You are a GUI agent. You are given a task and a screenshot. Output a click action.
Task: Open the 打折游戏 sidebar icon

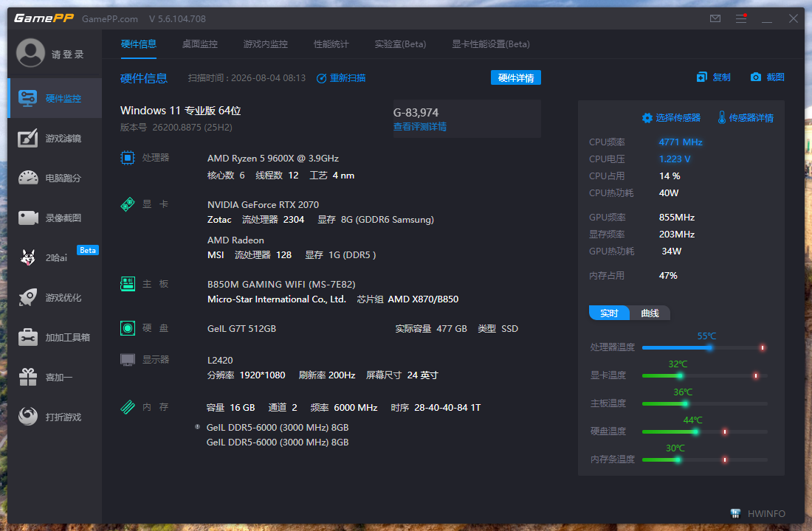[x=28, y=416]
